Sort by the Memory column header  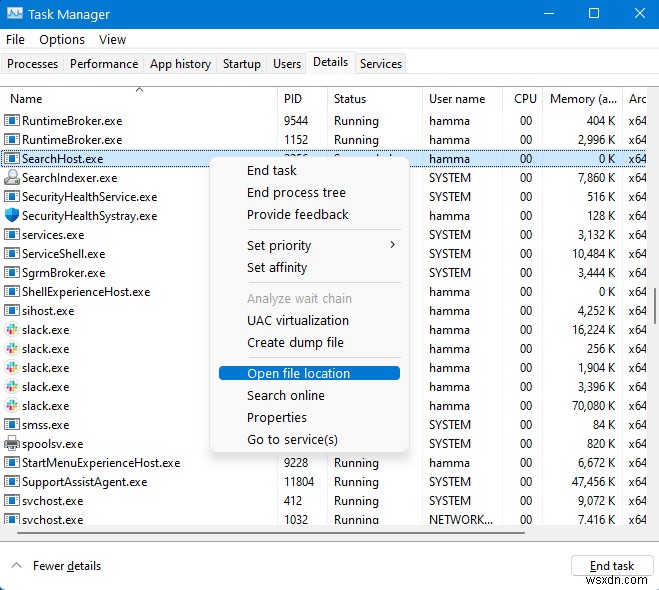click(x=583, y=99)
